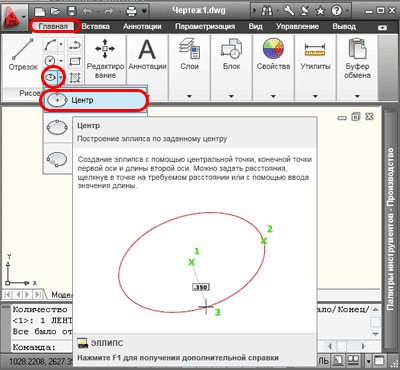400x370 pixels.
Task: Undo the last action with back arrow
Action: [x=87, y=12]
